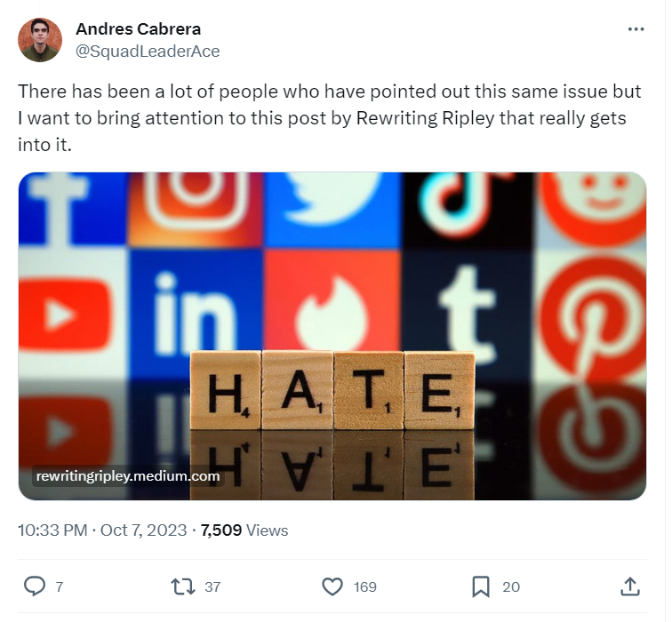Screen dimensions: 672x622
Task: Click the tweet text mentioning Rewriting Ripley
Action: [329, 117]
